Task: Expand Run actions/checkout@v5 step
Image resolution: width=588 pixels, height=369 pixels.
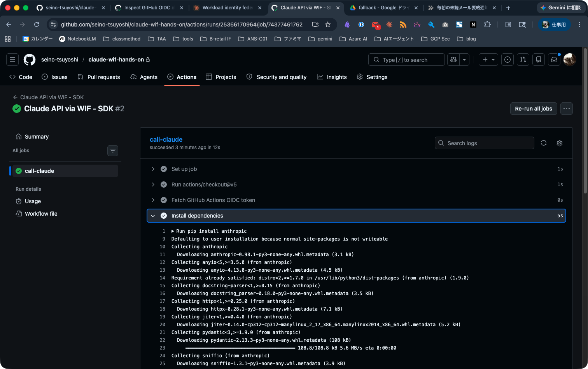Action: click(356, 184)
